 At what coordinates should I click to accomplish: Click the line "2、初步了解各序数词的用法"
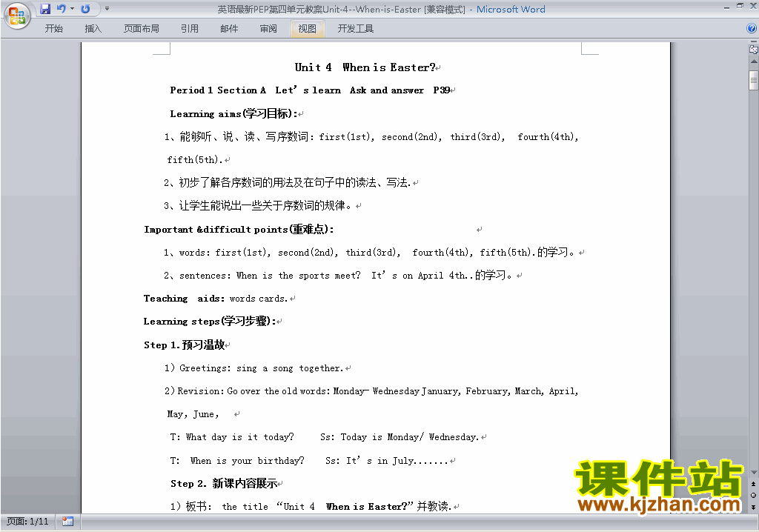click(x=287, y=182)
